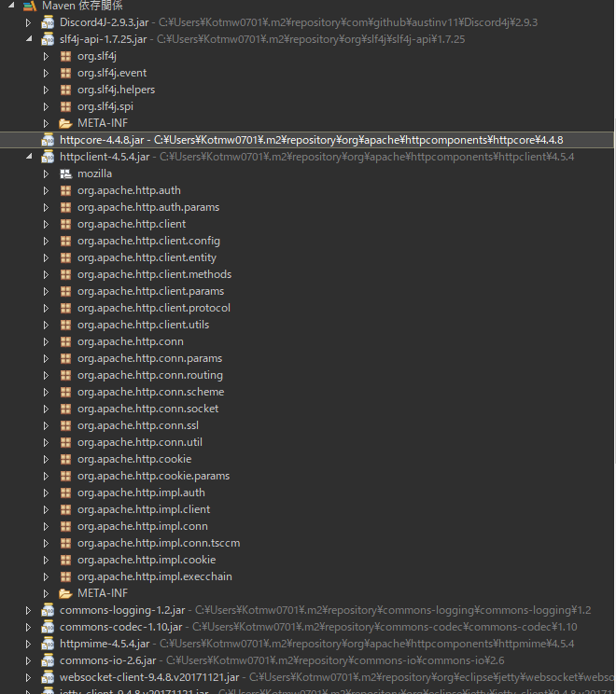Expand org.apache.http.conn.socket package
616x694 pixels.
[x=46, y=409]
